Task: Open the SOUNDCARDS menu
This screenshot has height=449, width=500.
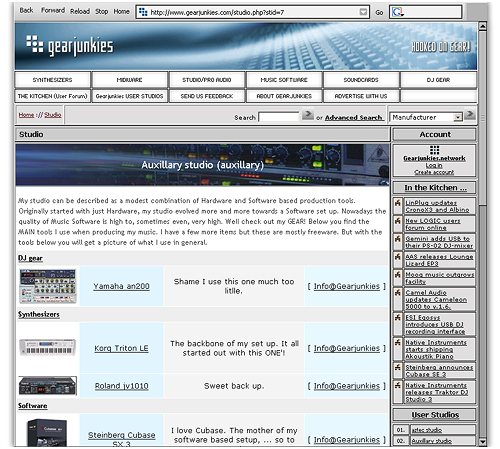Action: click(x=361, y=80)
